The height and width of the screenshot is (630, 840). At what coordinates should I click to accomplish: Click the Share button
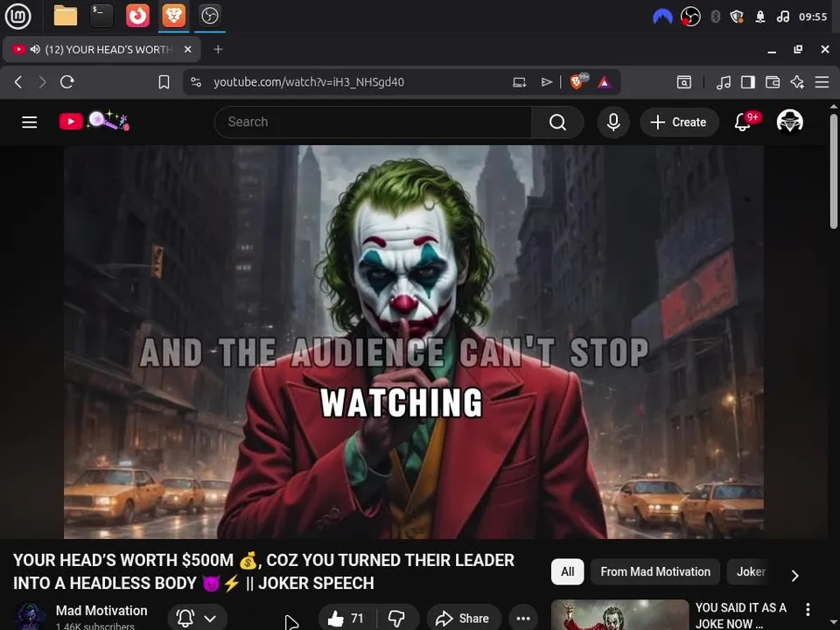tap(464, 619)
